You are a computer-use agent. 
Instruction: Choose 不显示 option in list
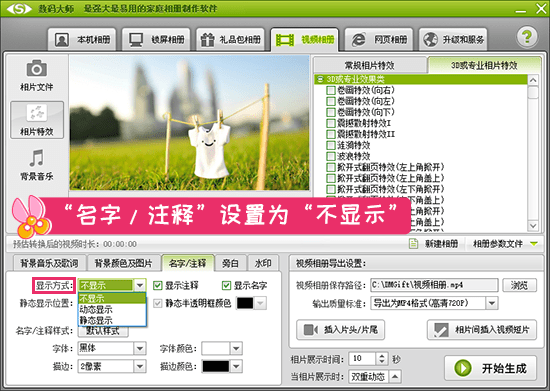coord(112,298)
